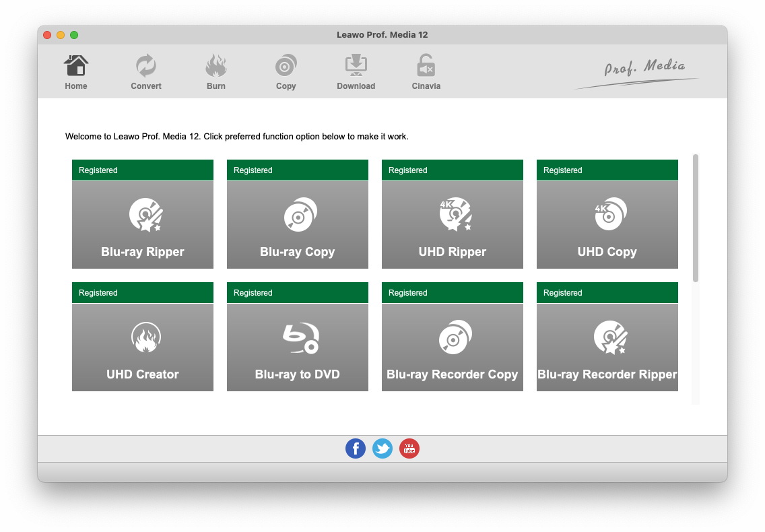This screenshot has width=765, height=532.
Task: Go to the Download section
Action: click(x=356, y=71)
